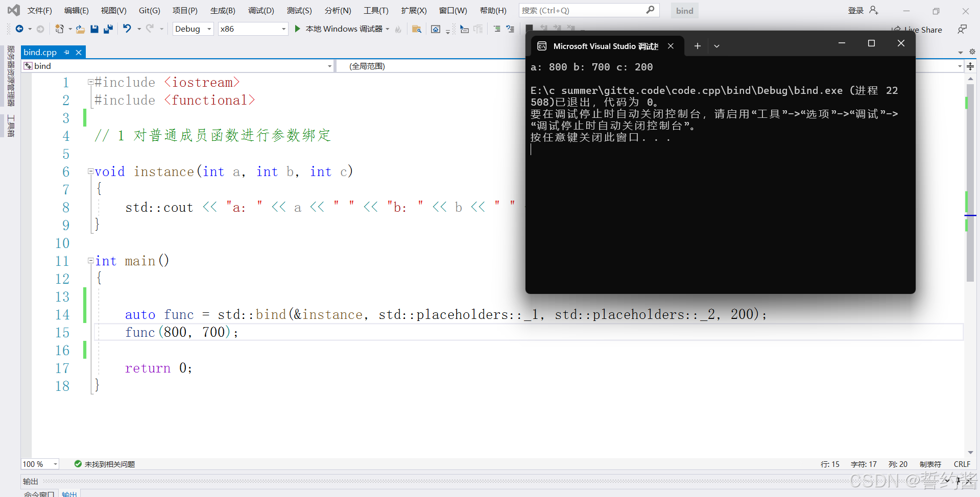The image size is (980, 497).
Task: Collapse the main function on line 11
Action: (90, 261)
